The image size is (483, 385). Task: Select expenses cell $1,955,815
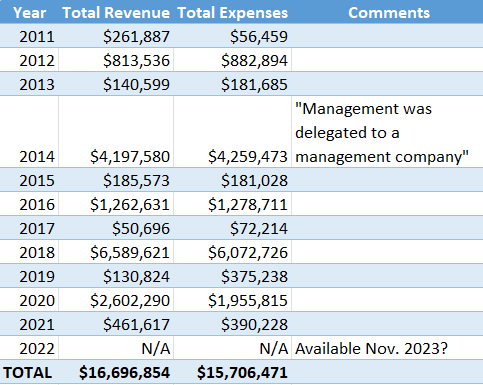pyautogui.click(x=232, y=300)
